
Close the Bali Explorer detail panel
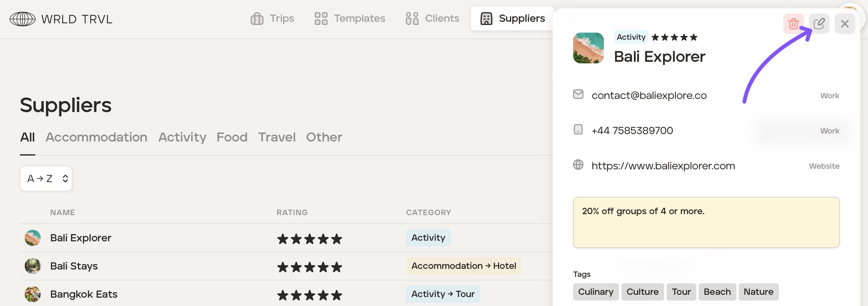844,24
